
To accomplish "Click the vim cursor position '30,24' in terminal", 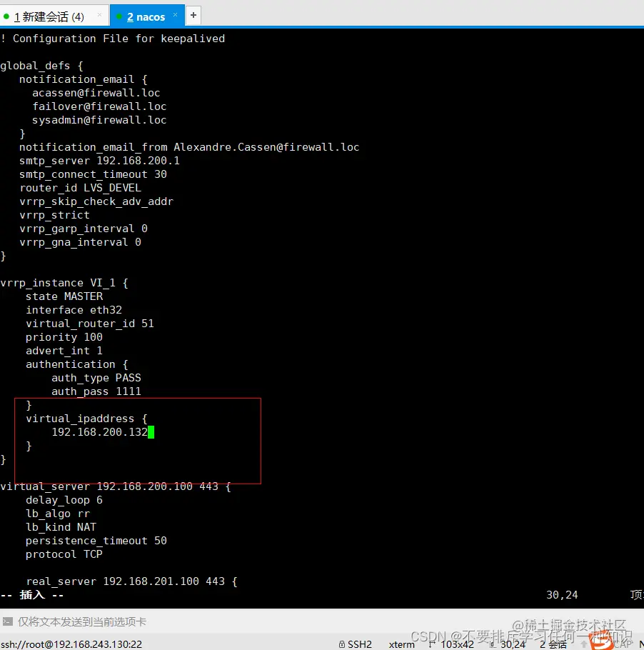I will pyautogui.click(x=562, y=595).
